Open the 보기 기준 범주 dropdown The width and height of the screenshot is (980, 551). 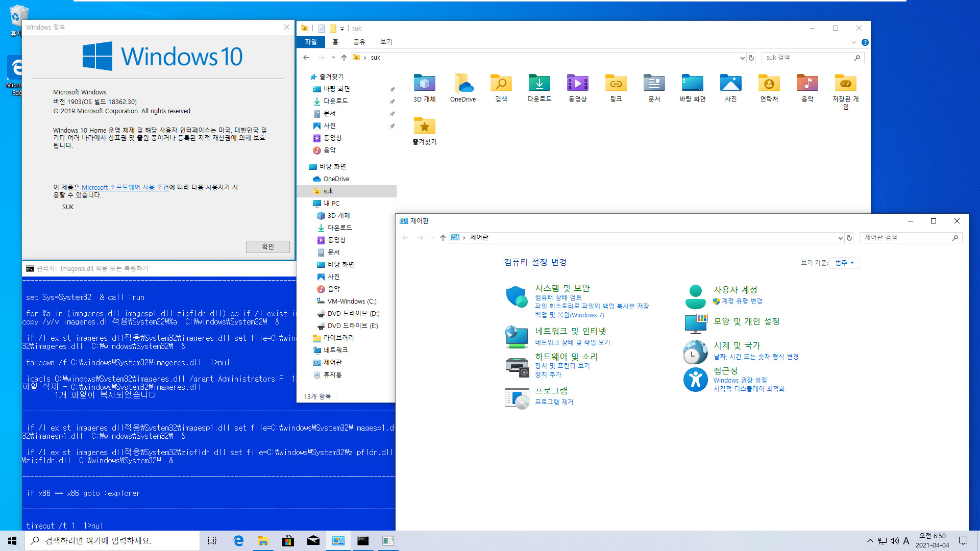(845, 263)
